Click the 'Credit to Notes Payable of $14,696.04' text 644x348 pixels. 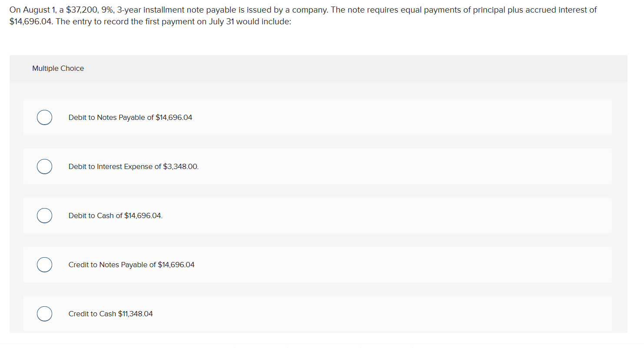[x=132, y=265]
